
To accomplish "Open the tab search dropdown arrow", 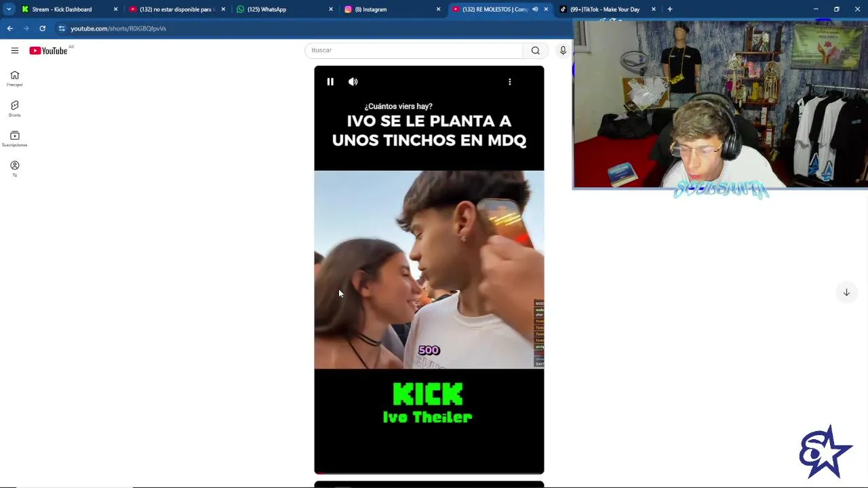I will coord(9,9).
